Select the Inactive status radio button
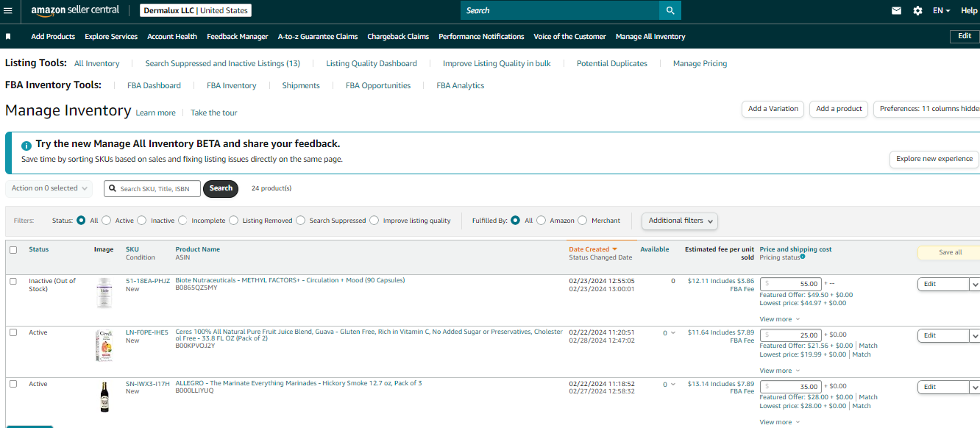Image resolution: width=980 pixels, height=428 pixels. point(142,221)
